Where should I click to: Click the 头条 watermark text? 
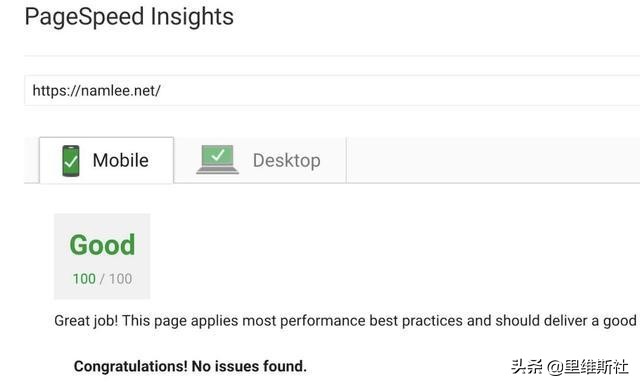526,366
